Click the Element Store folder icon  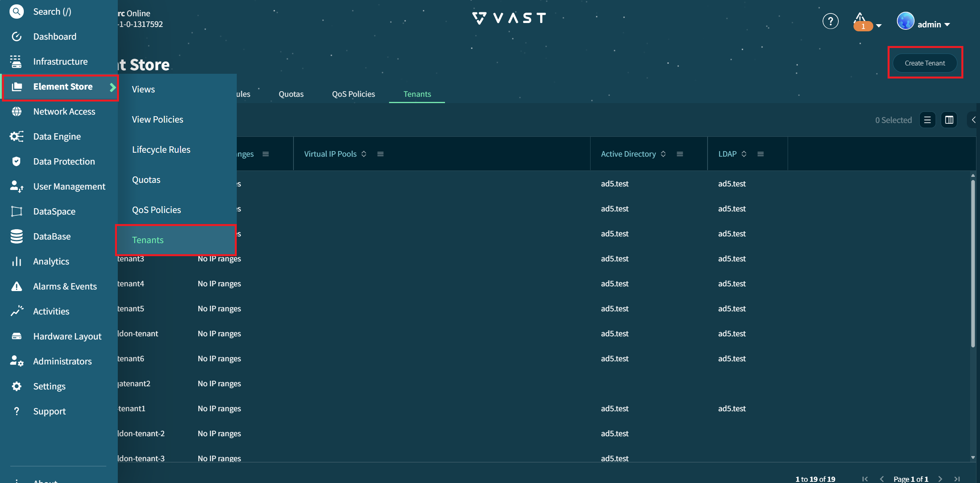[17, 86]
